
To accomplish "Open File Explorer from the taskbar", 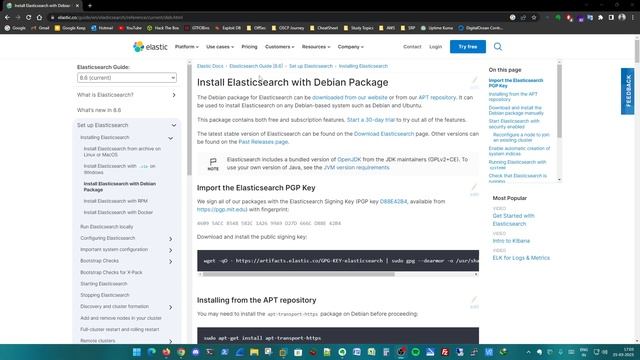I will pyautogui.click(x=254, y=352).
